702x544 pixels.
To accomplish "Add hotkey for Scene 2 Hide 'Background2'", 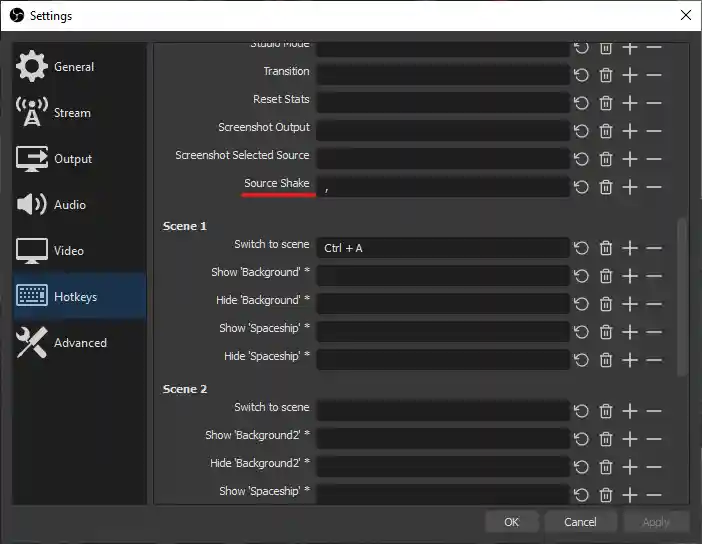I will [x=630, y=467].
